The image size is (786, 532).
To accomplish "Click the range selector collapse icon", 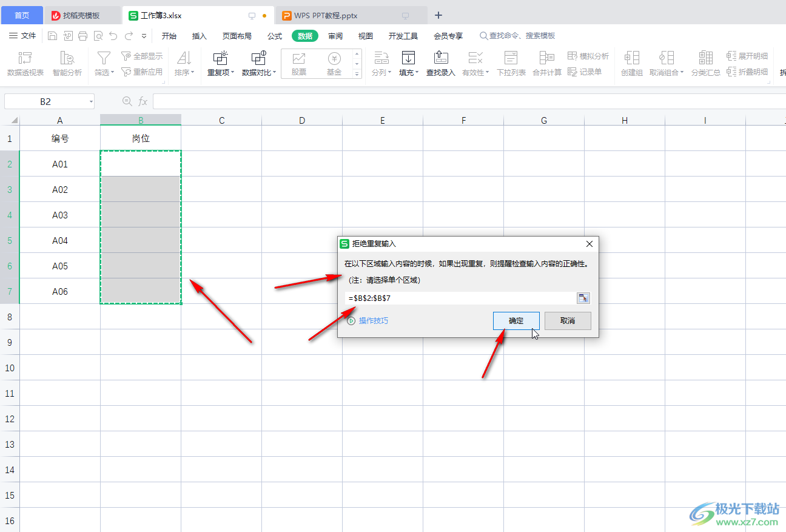I will [x=583, y=298].
